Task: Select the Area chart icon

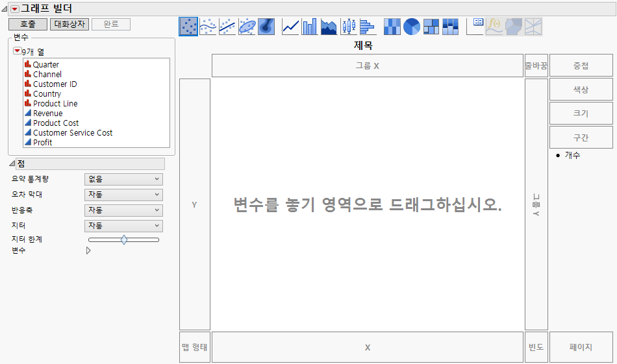Action: tap(329, 27)
